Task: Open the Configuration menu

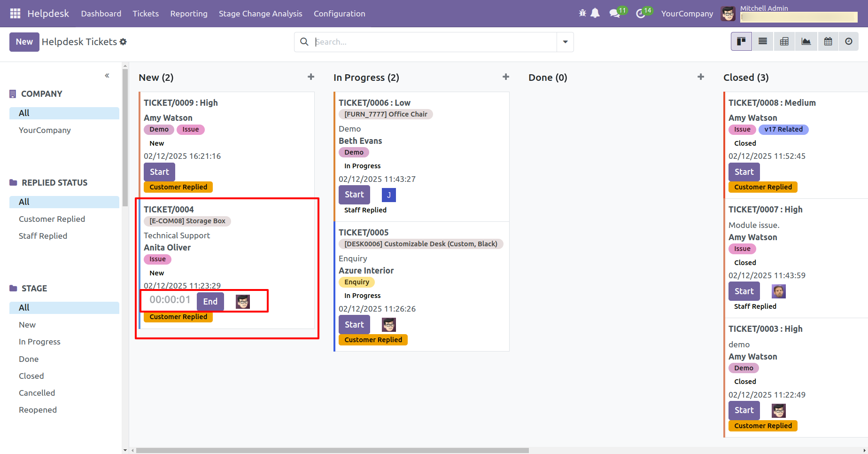Action: click(x=340, y=14)
